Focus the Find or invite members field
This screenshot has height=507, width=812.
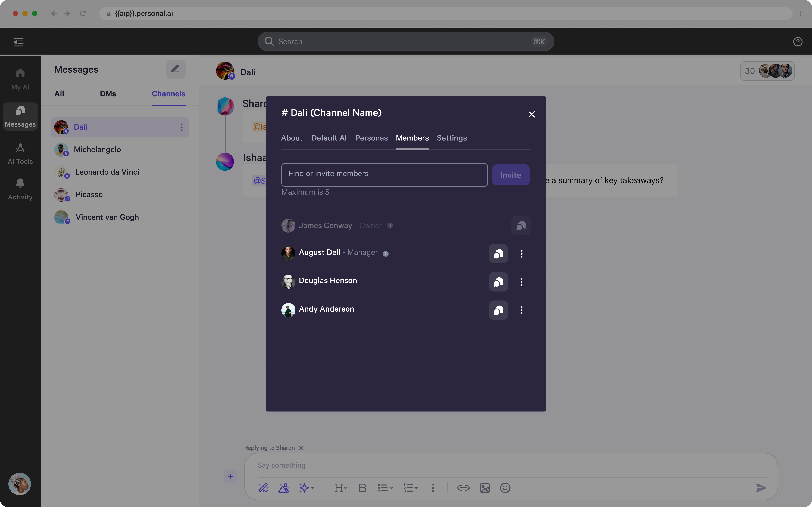tap(384, 175)
